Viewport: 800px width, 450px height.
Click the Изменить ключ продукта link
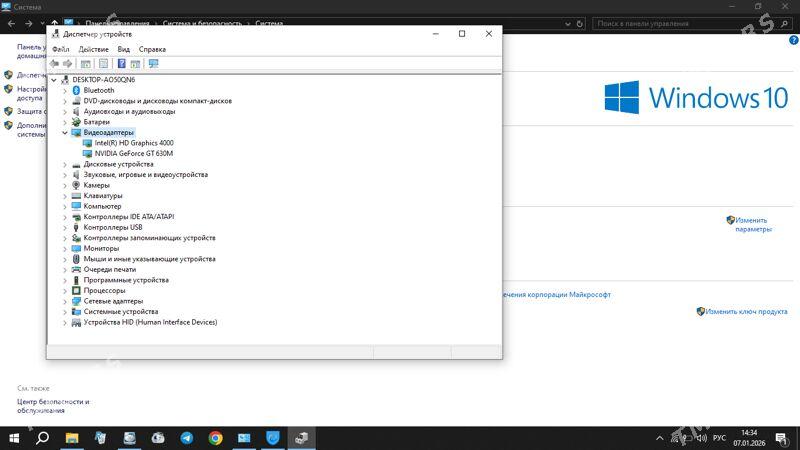746,311
